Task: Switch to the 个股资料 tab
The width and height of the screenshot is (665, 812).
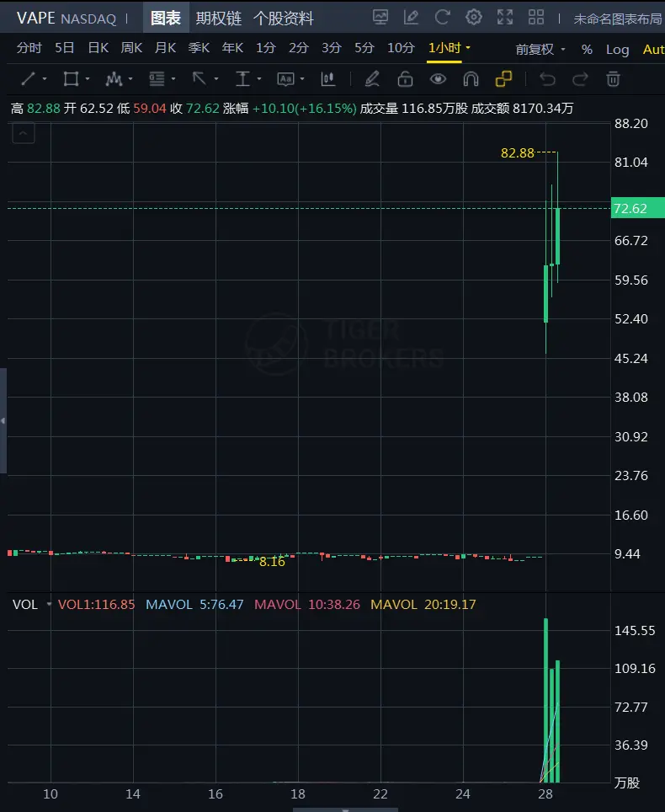Action: (x=284, y=19)
